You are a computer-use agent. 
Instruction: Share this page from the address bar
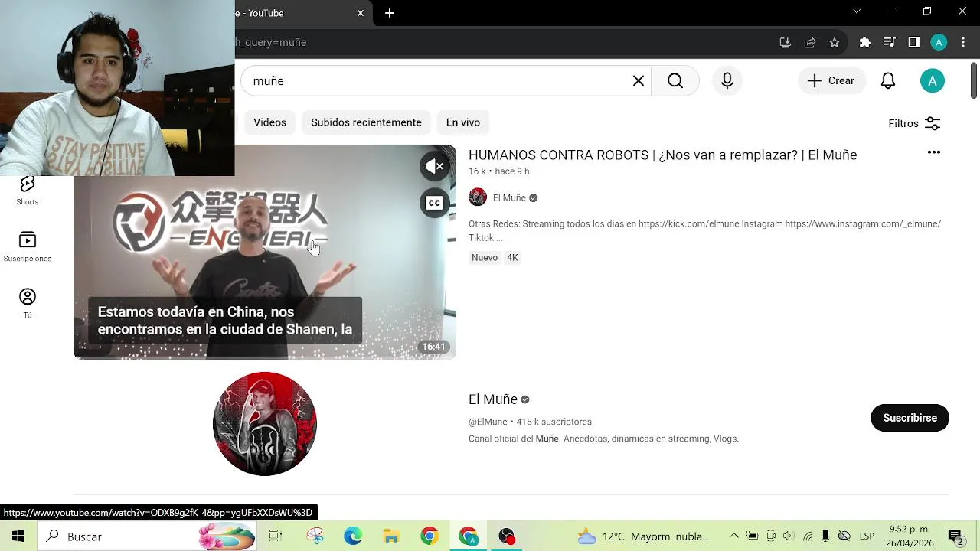(810, 42)
